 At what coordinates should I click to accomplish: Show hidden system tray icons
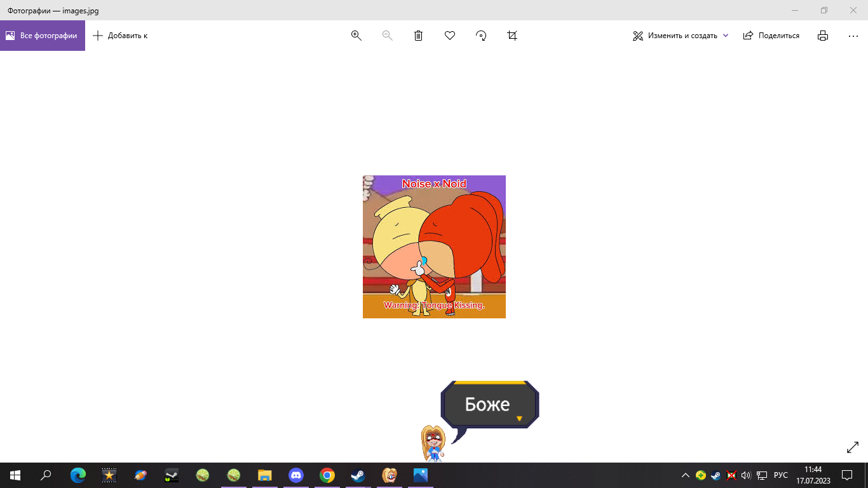pyautogui.click(x=685, y=475)
